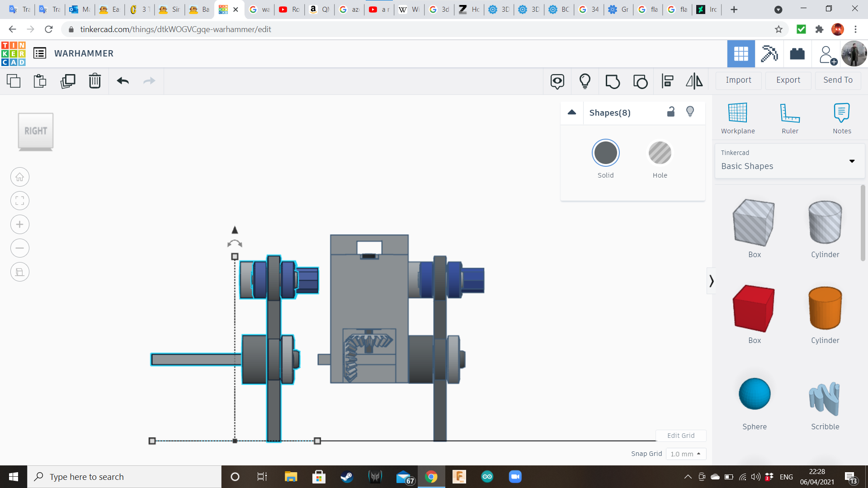
Task: Choose the Solid color swatch
Action: click(605, 153)
